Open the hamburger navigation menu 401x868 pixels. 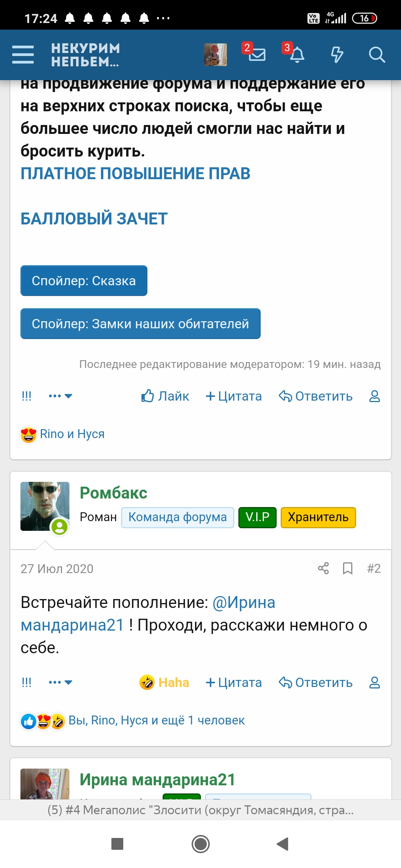click(x=23, y=55)
